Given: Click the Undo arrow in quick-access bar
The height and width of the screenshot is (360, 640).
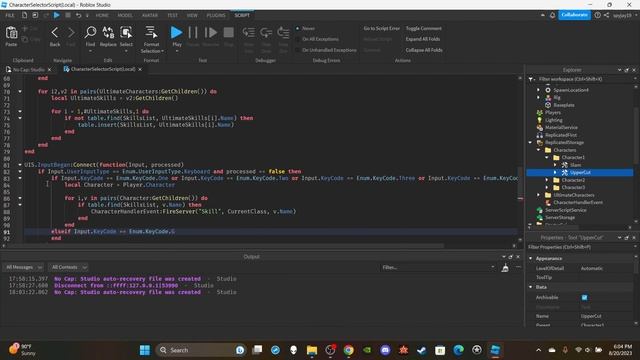Looking at the screenshot, I should [78, 15].
